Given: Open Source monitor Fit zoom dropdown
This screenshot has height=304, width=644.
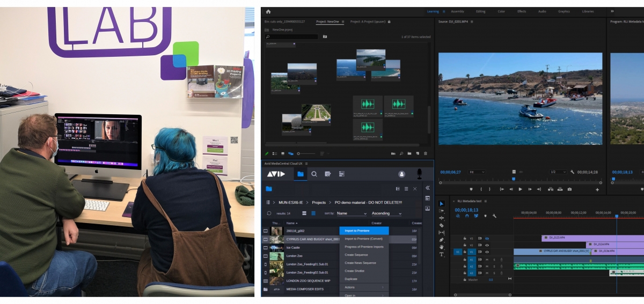Looking at the screenshot, I should point(477,172).
